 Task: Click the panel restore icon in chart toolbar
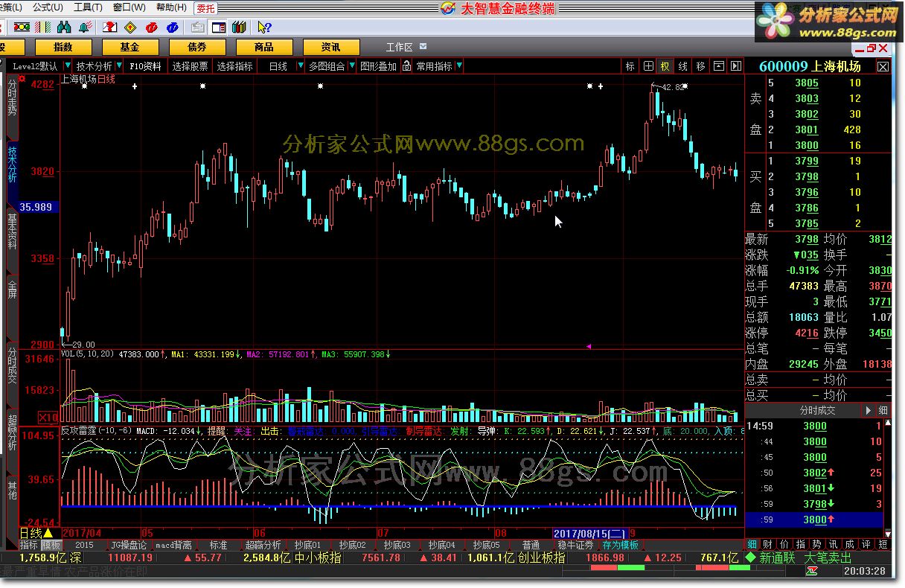pos(718,66)
